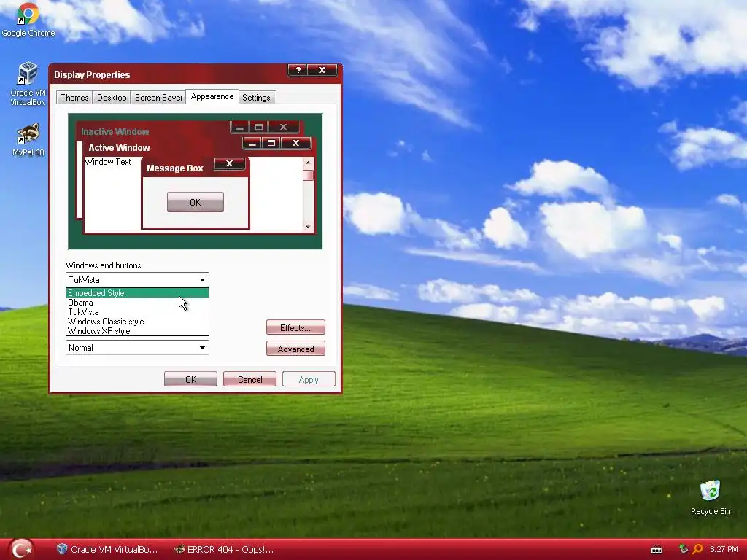The height and width of the screenshot is (560, 747).
Task: Choose Windows Classic style option
Action: coord(137,322)
